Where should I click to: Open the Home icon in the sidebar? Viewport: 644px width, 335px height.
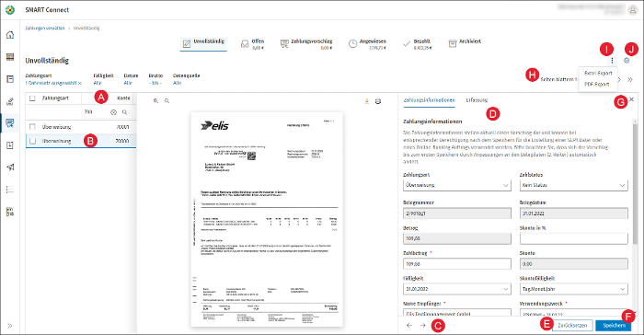point(10,35)
